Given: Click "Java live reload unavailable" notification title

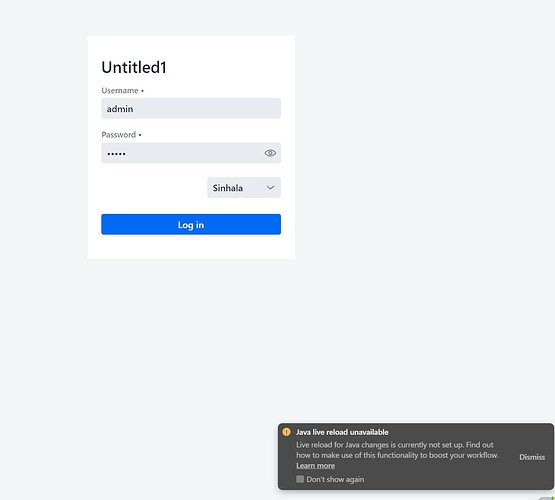Looking at the screenshot, I should pos(342,432).
